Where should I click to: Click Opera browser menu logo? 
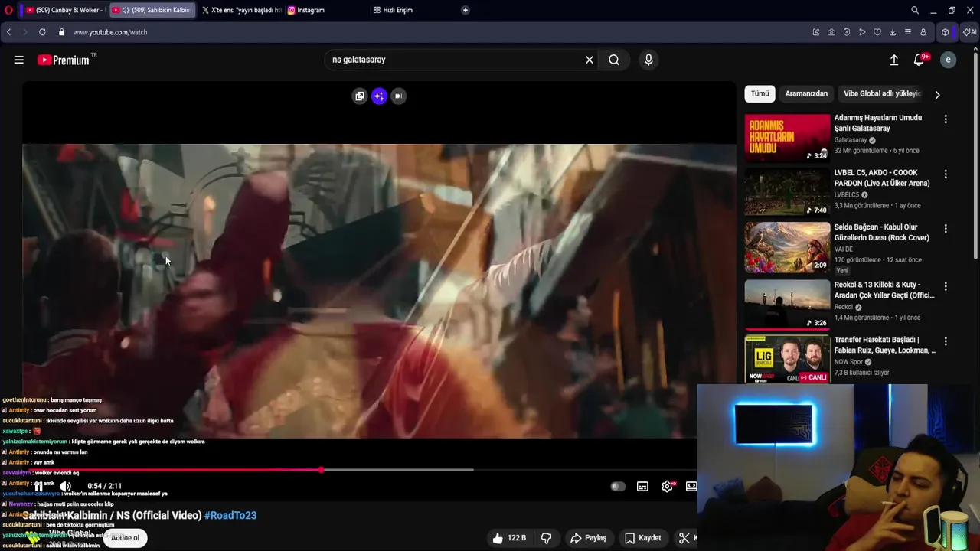tap(8, 10)
